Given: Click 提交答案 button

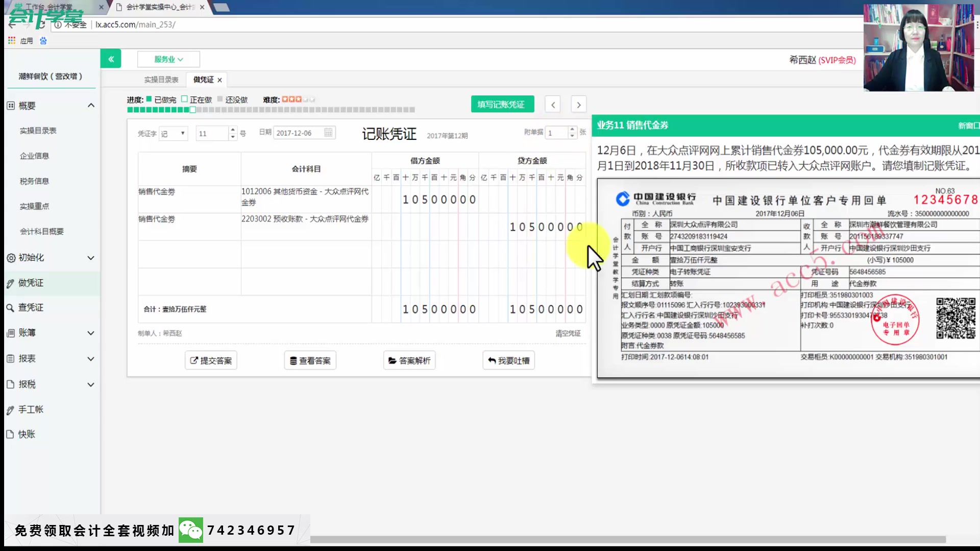Looking at the screenshot, I should pyautogui.click(x=211, y=361).
